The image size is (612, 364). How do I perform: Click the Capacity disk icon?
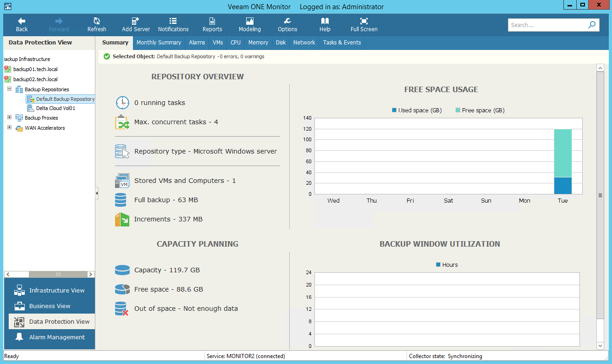(122, 270)
